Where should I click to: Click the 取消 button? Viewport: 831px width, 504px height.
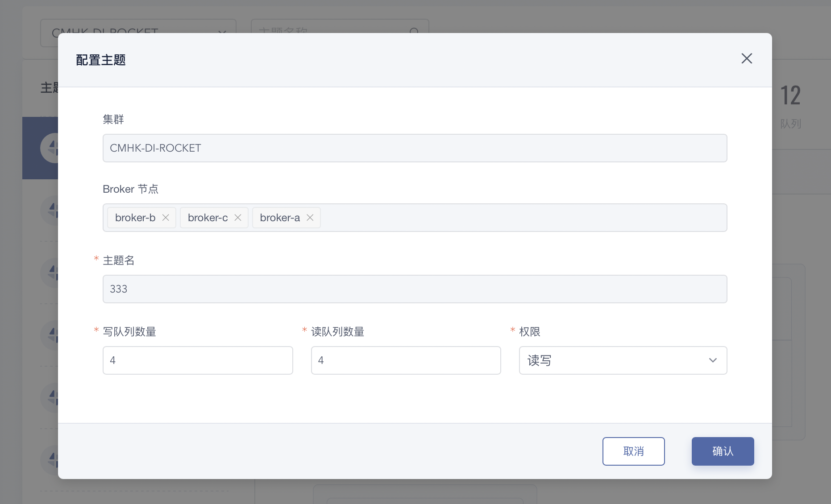(634, 451)
